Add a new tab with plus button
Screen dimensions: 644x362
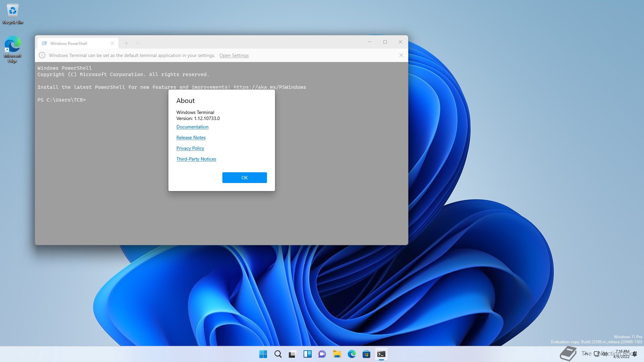[126, 43]
